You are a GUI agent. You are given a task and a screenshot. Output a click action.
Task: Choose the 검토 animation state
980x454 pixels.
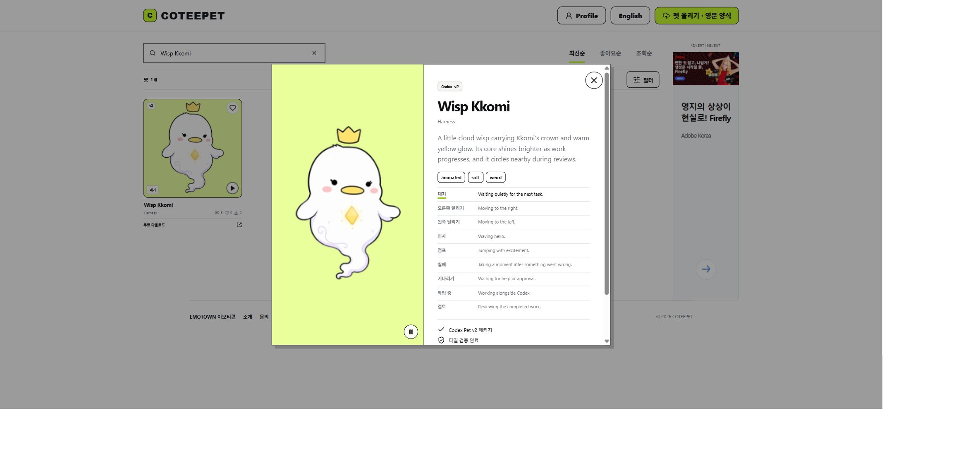point(514,307)
